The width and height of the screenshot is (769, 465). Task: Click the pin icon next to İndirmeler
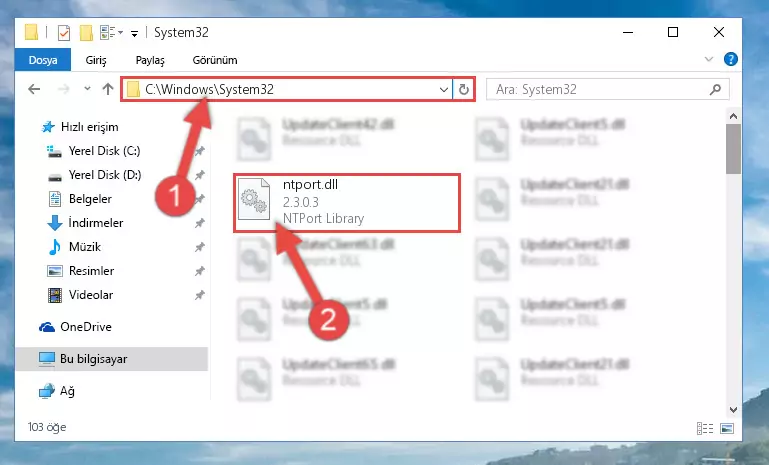(200, 223)
